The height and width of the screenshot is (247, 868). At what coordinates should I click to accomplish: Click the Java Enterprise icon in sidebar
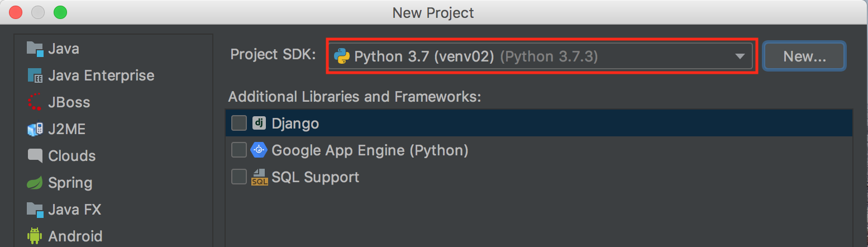click(x=35, y=75)
